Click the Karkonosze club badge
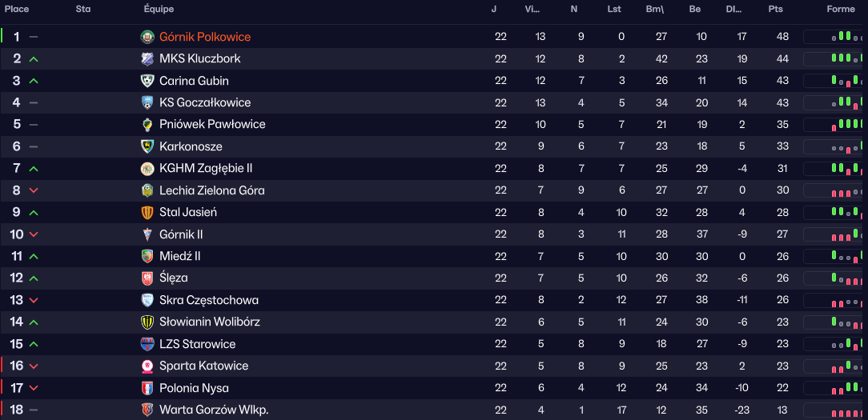 pos(147,146)
